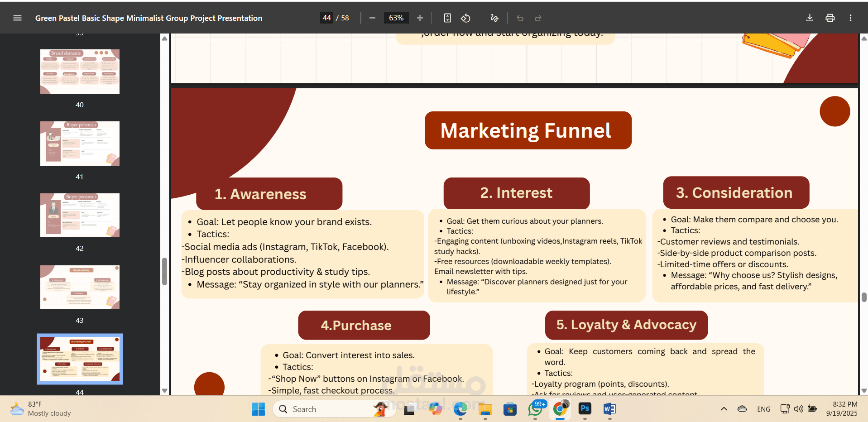This screenshot has height=422, width=868.
Task: Click the zoom percentage field showing 63%
Action: (x=396, y=18)
